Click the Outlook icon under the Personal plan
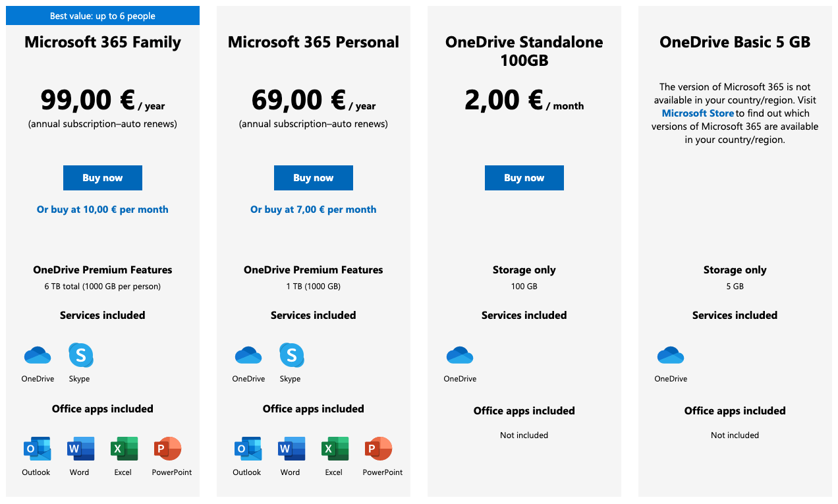This screenshot has width=838, height=504. (247, 449)
